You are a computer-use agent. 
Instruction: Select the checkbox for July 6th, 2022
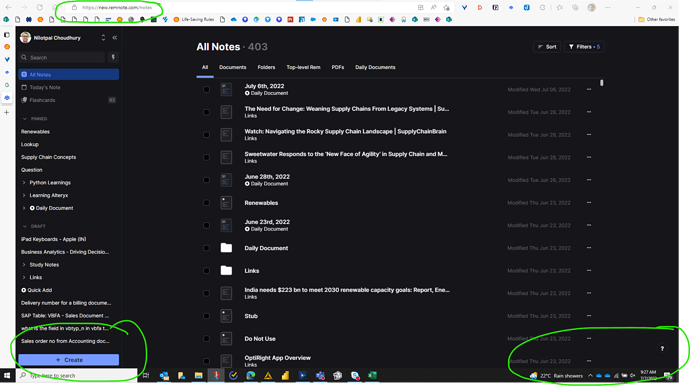pos(206,89)
